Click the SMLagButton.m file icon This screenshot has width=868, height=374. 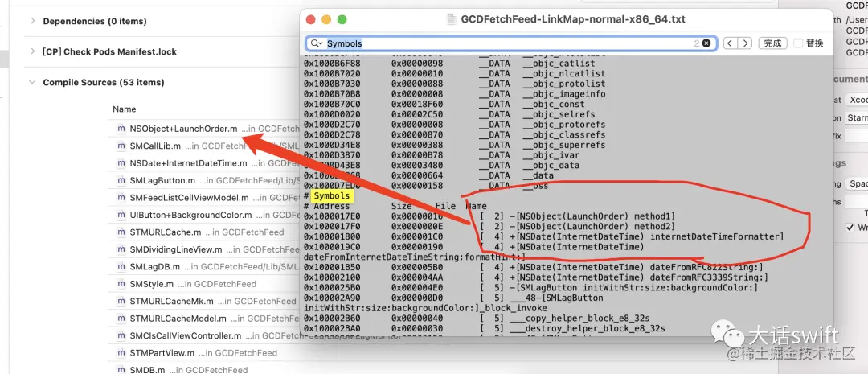pos(121,180)
